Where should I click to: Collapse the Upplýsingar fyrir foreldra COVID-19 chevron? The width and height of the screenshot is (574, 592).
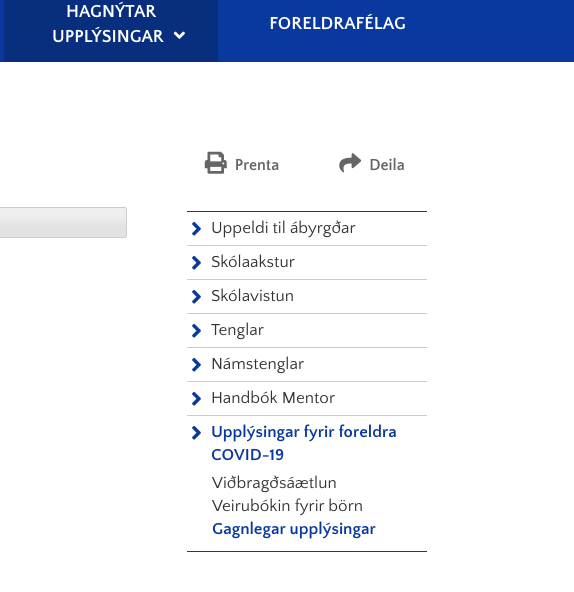pos(196,433)
